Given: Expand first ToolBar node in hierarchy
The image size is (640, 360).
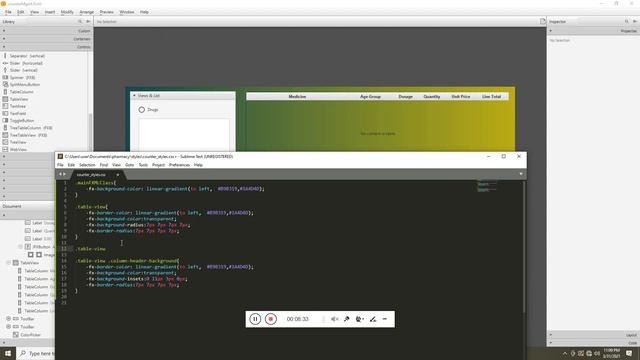Looking at the screenshot, I should coord(8,319).
